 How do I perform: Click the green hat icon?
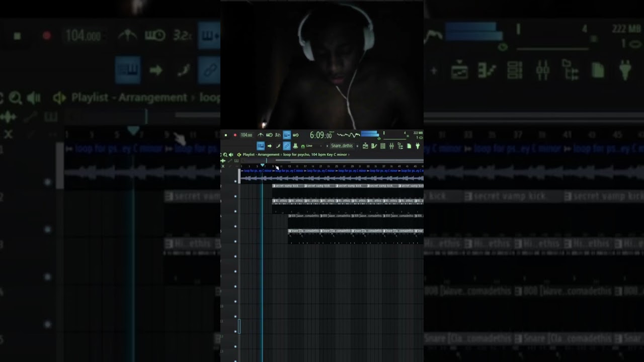tap(295, 146)
